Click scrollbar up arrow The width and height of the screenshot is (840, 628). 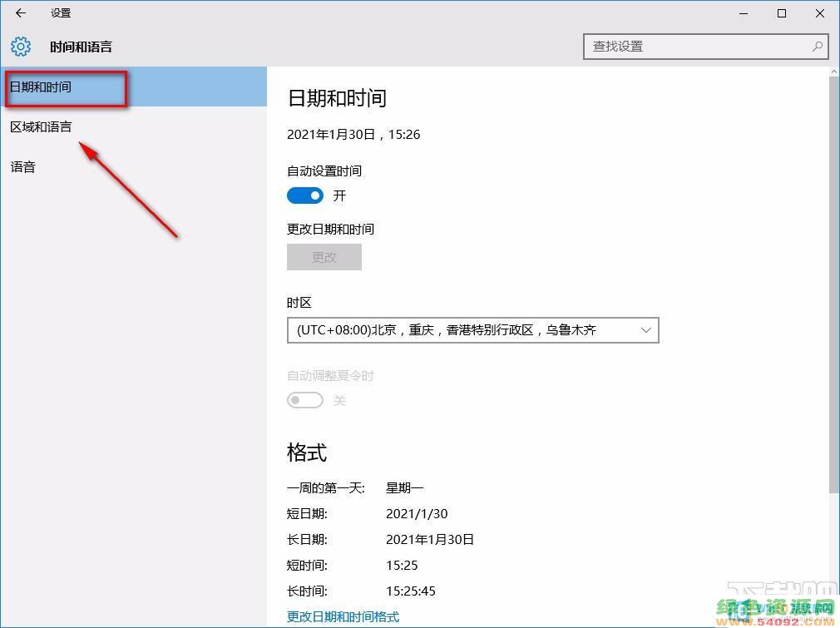[834, 72]
